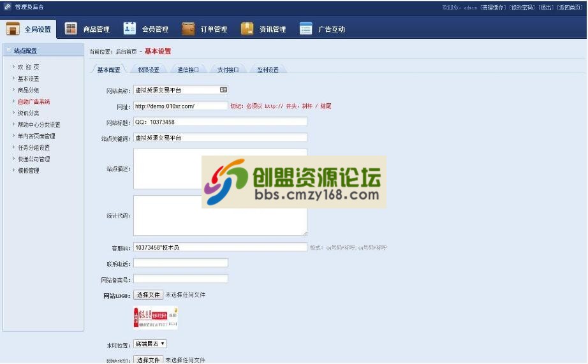
Task: Switch to the 权限设置 tab
Action: tap(149, 69)
